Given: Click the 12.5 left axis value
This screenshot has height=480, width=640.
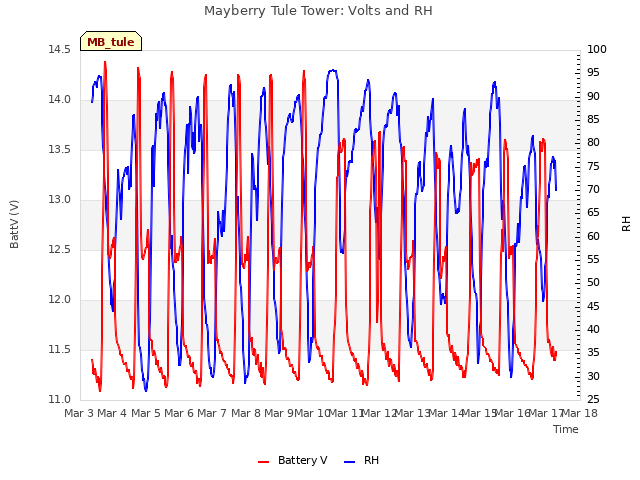Looking at the screenshot, I should [x=59, y=250].
